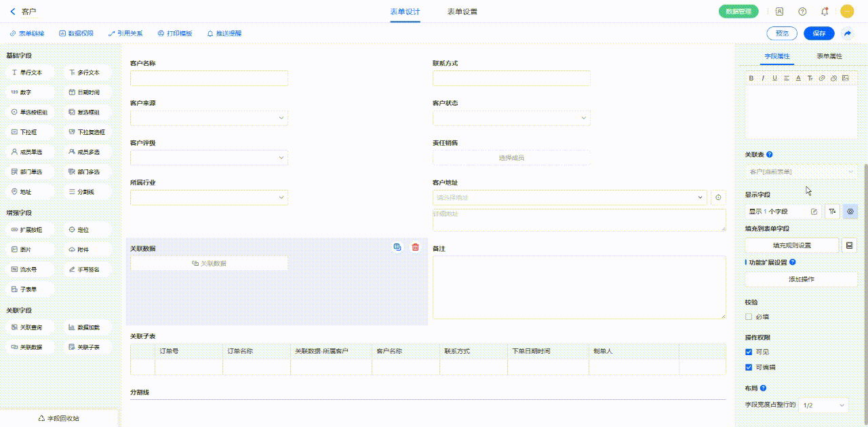Select the 关联查询 field type

(x=31, y=327)
